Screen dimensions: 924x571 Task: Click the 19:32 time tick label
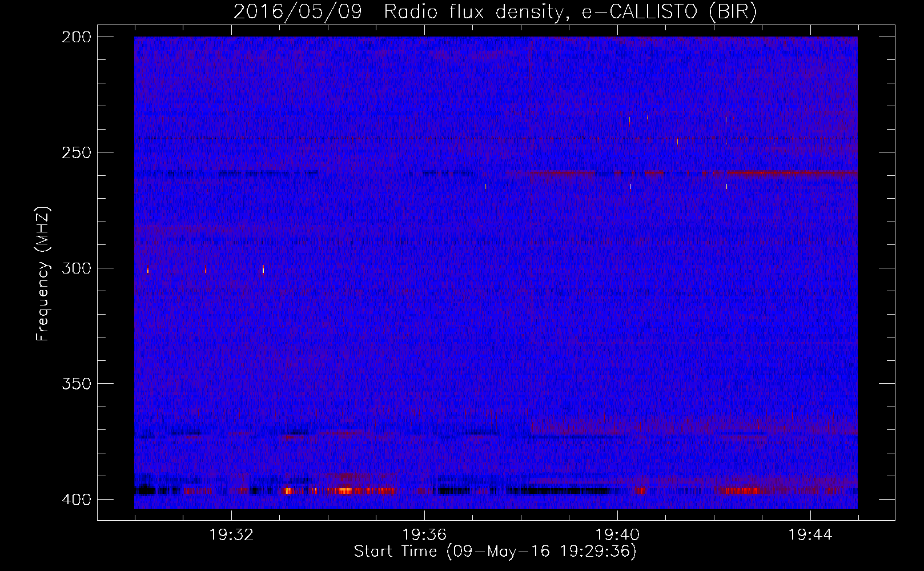pyautogui.click(x=231, y=535)
